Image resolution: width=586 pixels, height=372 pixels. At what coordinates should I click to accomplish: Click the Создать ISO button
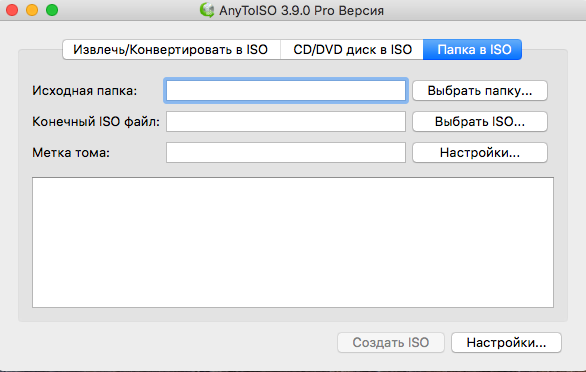(x=391, y=342)
